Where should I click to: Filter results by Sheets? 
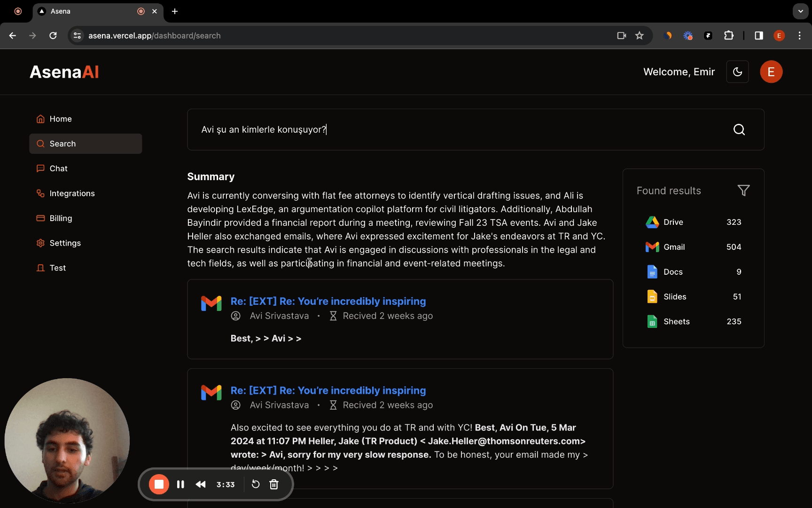click(676, 322)
